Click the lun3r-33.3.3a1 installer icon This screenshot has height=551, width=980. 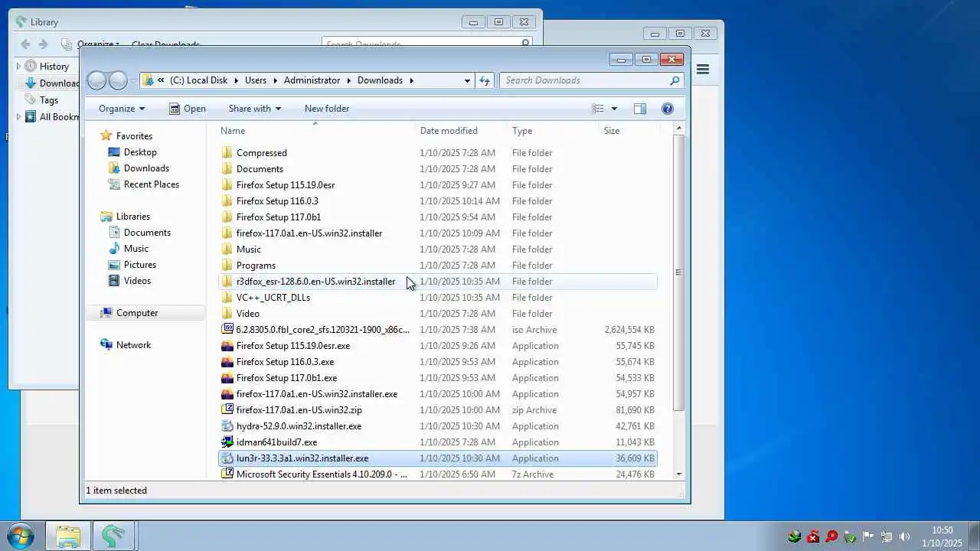[x=227, y=458]
